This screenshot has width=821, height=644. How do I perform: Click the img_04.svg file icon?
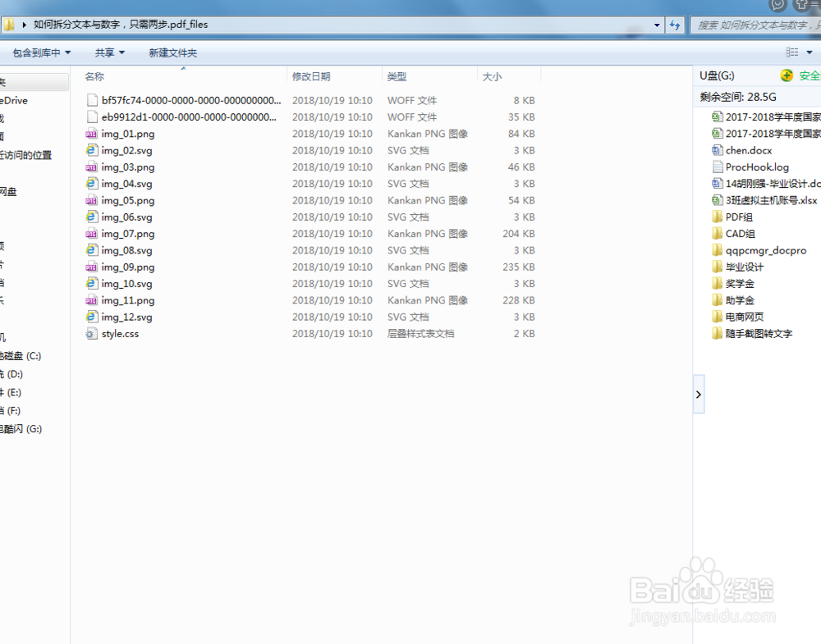(x=92, y=184)
